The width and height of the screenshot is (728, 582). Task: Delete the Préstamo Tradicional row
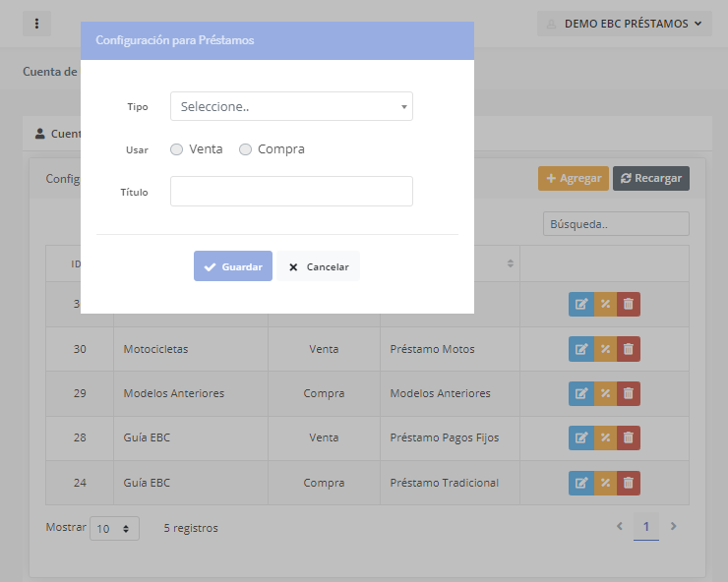pyautogui.click(x=629, y=483)
